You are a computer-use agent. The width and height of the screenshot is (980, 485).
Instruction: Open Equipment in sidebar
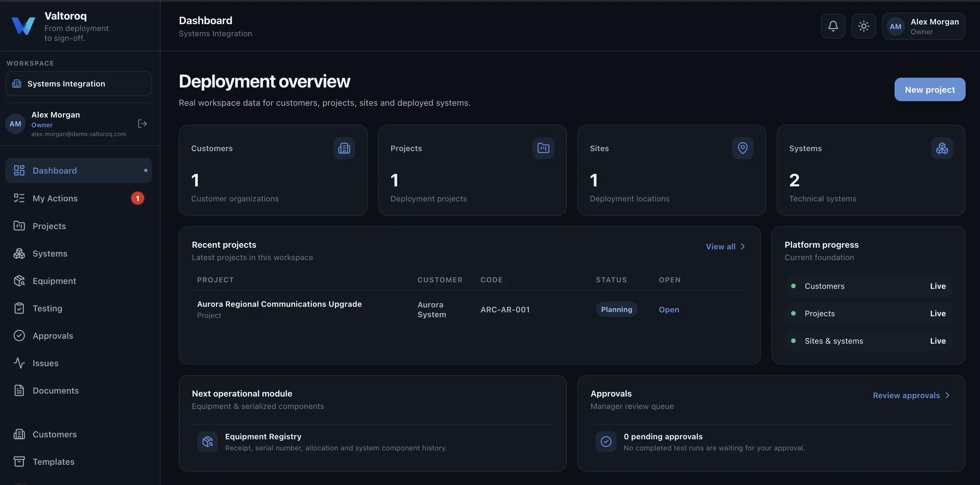tap(78, 281)
